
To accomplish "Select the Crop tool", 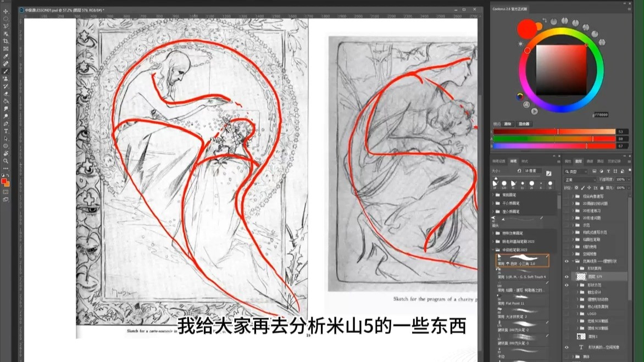I will 5,41.
